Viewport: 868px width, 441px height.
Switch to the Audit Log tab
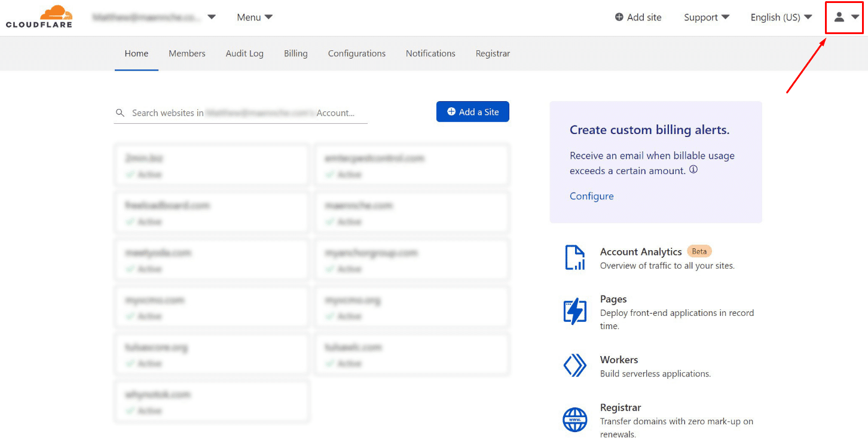(x=244, y=53)
